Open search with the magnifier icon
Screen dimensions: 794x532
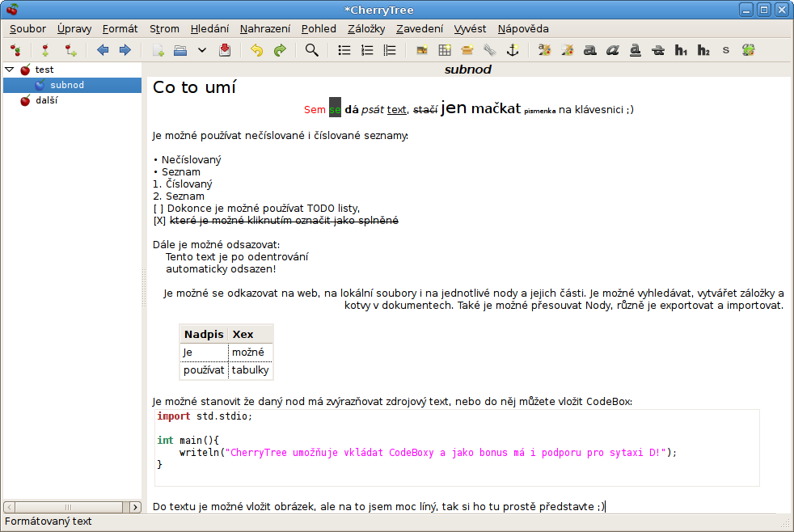pos(312,50)
